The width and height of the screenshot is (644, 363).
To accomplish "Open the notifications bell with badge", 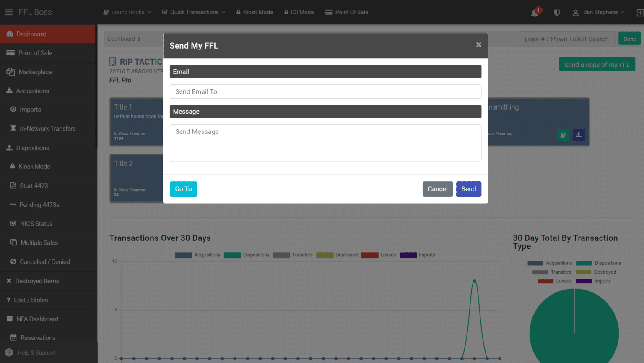I will pyautogui.click(x=534, y=12).
